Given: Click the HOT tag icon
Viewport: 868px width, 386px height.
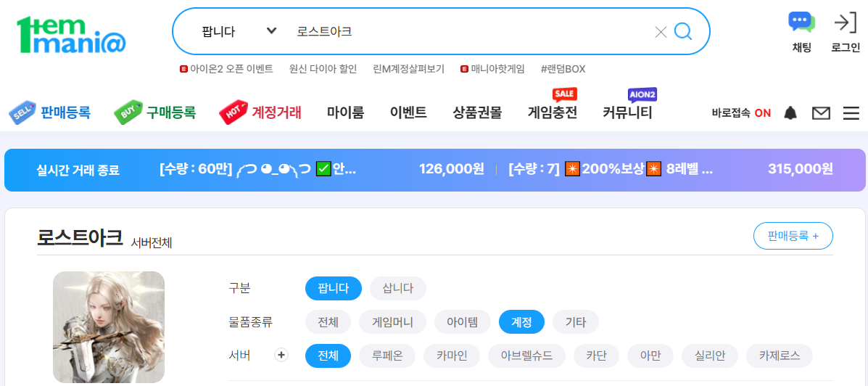Looking at the screenshot, I should [233, 113].
